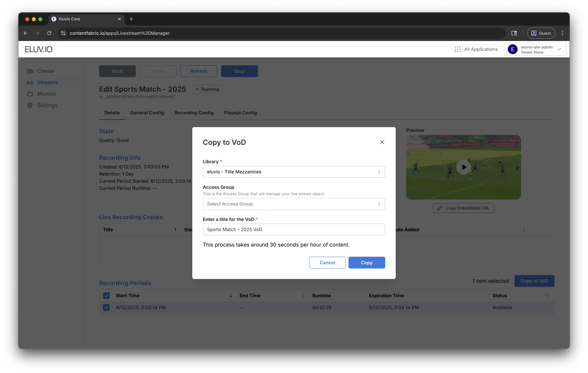588x373 pixels.
Task: Cancel the Copy to VoD dialog
Action: click(327, 263)
